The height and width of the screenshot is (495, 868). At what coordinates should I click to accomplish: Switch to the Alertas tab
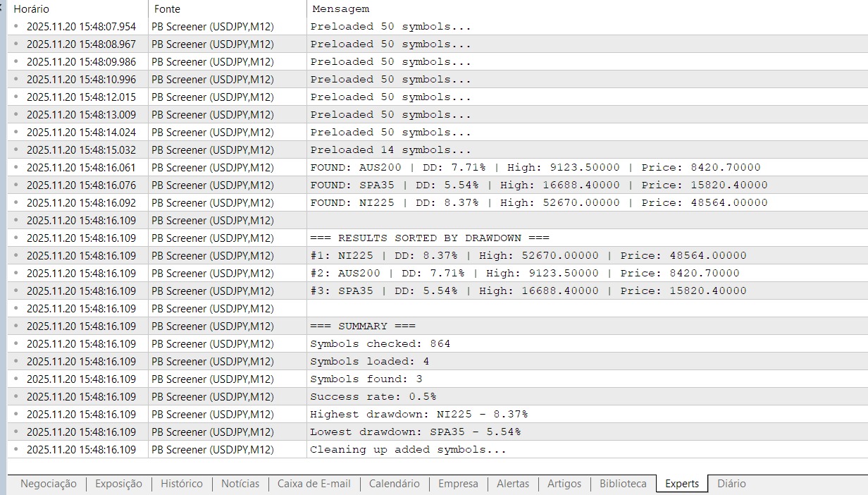tap(514, 484)
